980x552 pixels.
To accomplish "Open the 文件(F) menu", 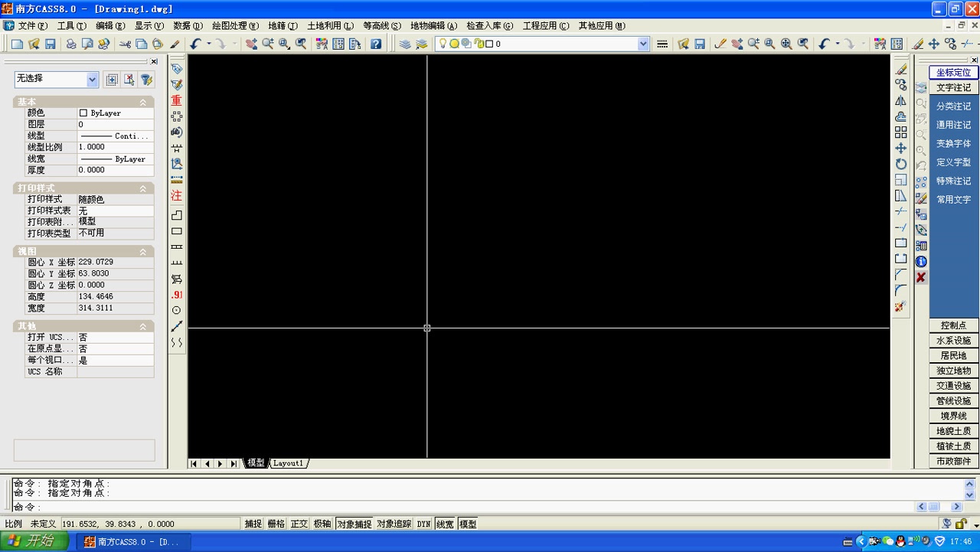I will coord(32,25).
